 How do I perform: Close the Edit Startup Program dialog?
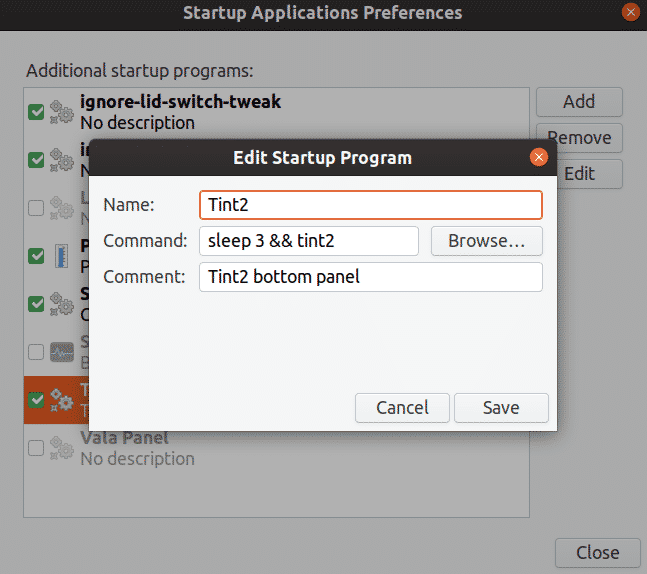[x=538, y=157]
